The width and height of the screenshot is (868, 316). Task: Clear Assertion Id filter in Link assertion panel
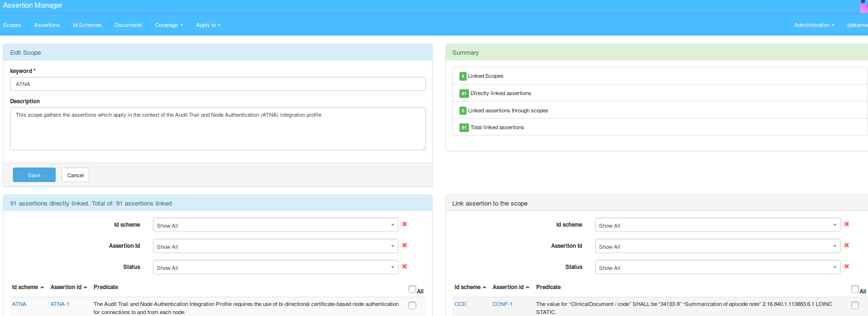point(846,245)
